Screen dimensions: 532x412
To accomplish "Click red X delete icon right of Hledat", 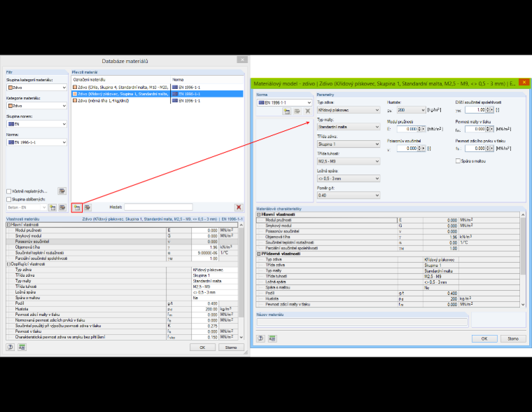I will (x=239, y=207).
